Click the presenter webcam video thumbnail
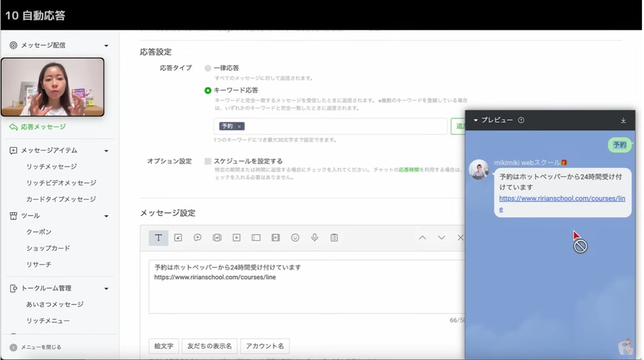Viewport: 644px width, 360px height. 53,87
